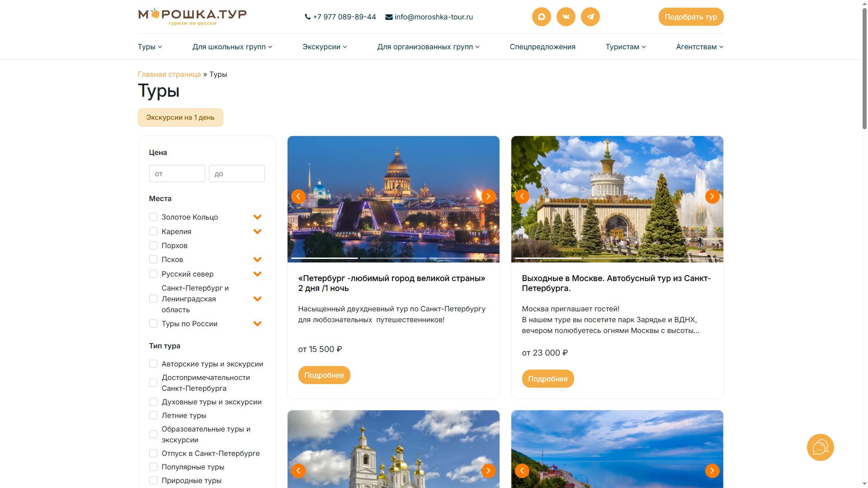Show previous photo of Петербург tour card
This screenshot has height=488, width=868.
(x=298, y=197)
